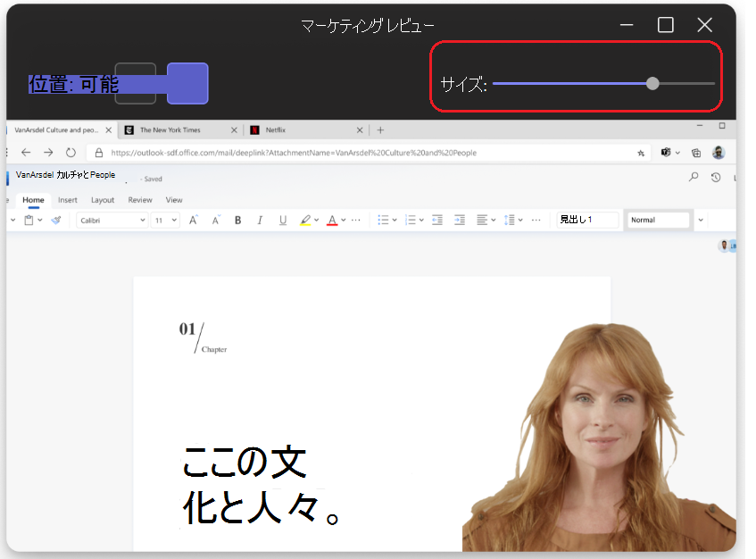Open search magnifier in Word

click(x=694, y=177)
